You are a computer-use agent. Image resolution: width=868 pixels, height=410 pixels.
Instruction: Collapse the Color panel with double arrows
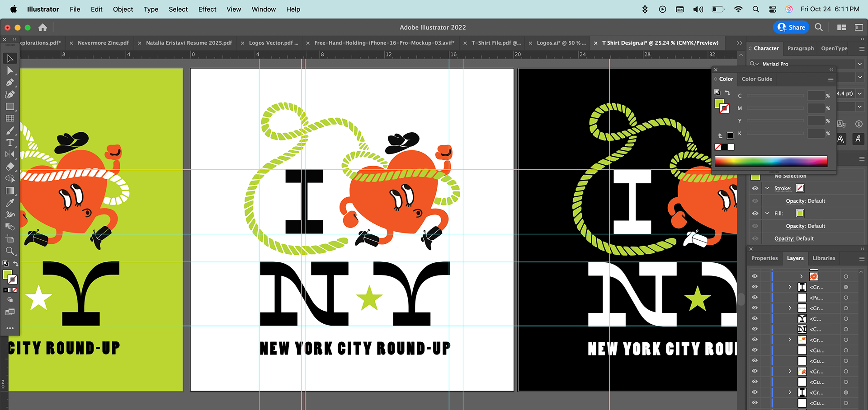pyautogui.click(x=831, y=70)
